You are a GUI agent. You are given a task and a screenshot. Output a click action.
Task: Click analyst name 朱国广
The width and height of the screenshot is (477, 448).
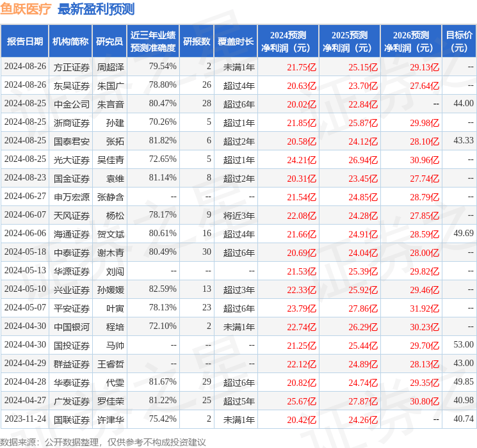tap(110, 85)
